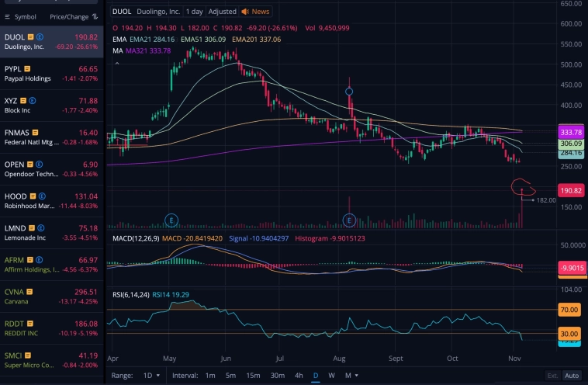Click the blue earnings icon beside HOOD

click(x=42, y=196)
